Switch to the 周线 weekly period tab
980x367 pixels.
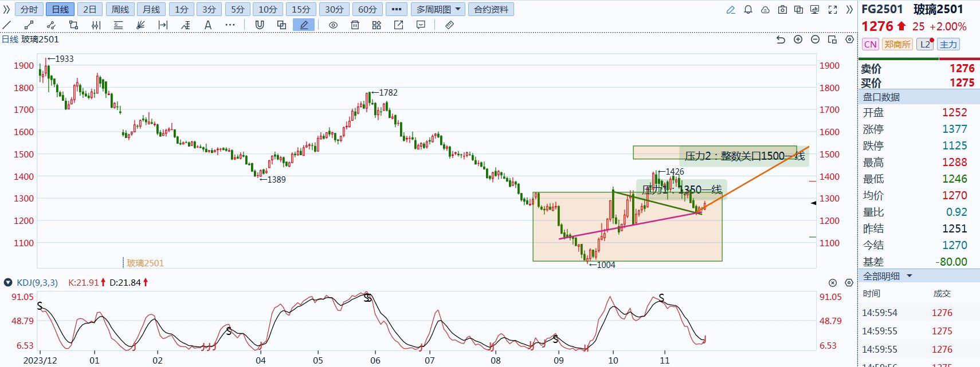(120, 10)
